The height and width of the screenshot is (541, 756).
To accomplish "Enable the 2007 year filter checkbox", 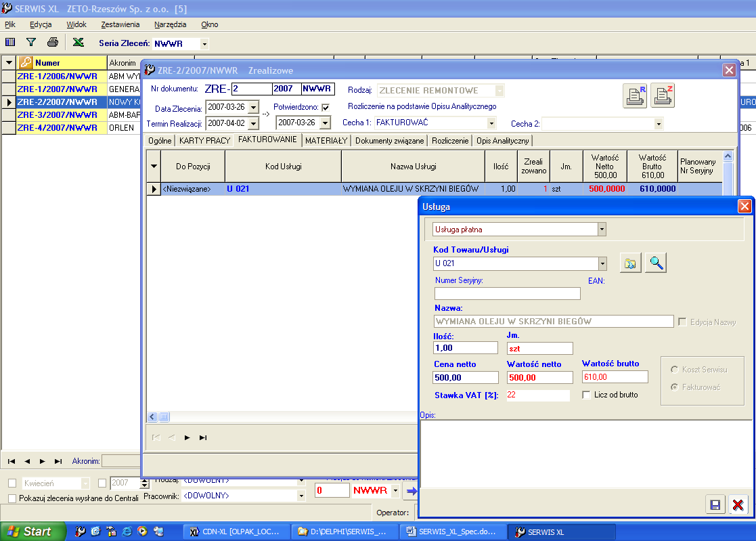I will click(102, 483).
